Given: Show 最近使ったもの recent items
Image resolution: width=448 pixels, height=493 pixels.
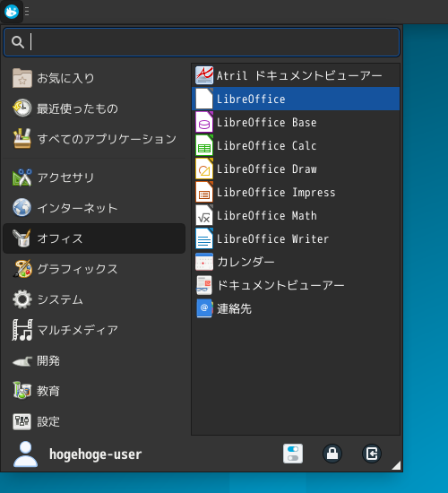Looking at the screenshot, I should [94, 108].
